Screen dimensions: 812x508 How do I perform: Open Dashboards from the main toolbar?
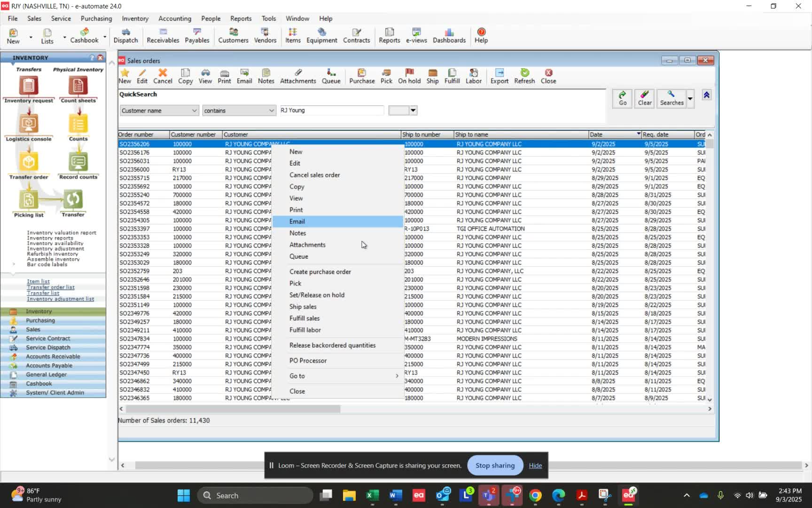tap(449, 36)
